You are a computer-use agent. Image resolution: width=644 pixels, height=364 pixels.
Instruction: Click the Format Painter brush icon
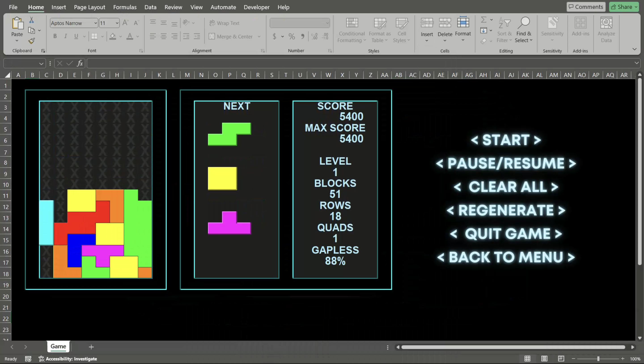(32, 41)
